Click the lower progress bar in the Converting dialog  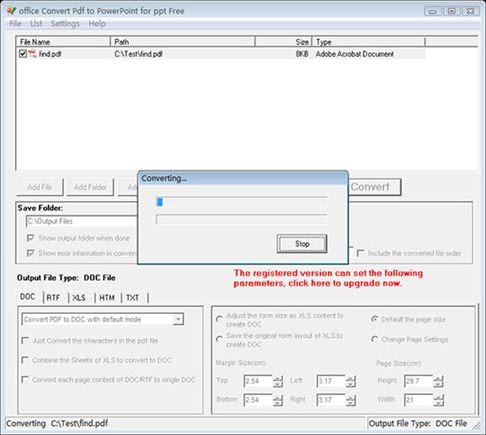click(x=242, y=219)
